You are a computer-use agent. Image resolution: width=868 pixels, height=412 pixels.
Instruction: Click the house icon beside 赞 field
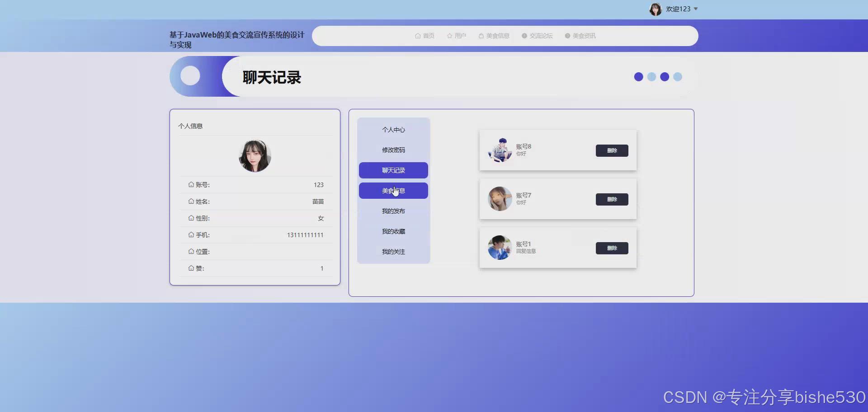point(191,268)
